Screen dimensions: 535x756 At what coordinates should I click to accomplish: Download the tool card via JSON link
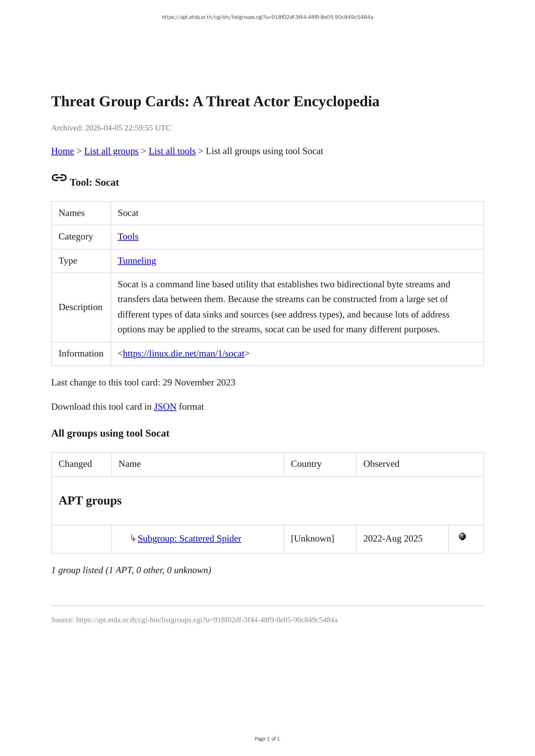point(165,407)
